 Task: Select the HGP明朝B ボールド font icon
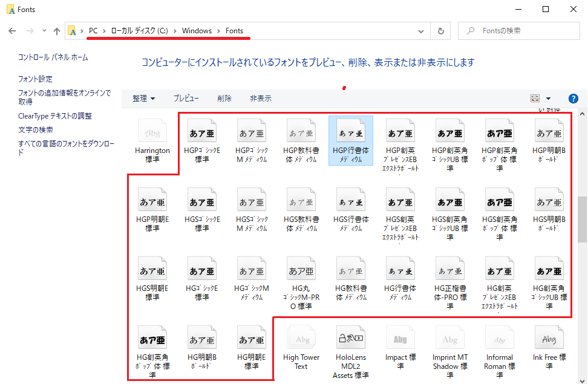549,131
